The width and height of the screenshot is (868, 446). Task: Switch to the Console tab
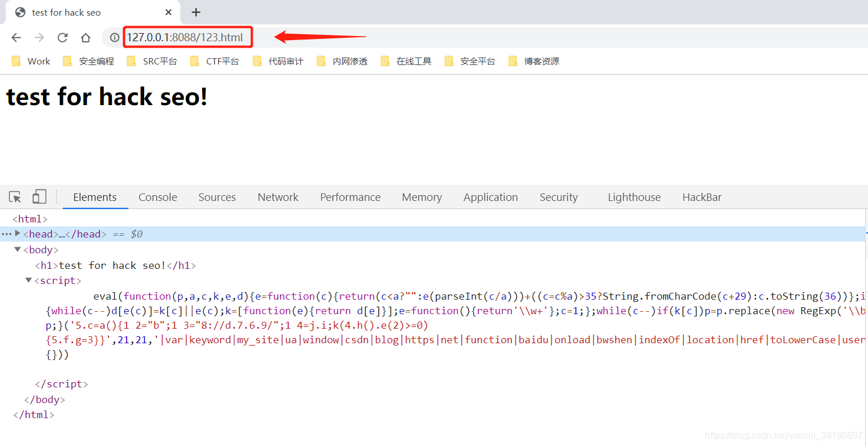pyautogui.click(x=157, y=197)
